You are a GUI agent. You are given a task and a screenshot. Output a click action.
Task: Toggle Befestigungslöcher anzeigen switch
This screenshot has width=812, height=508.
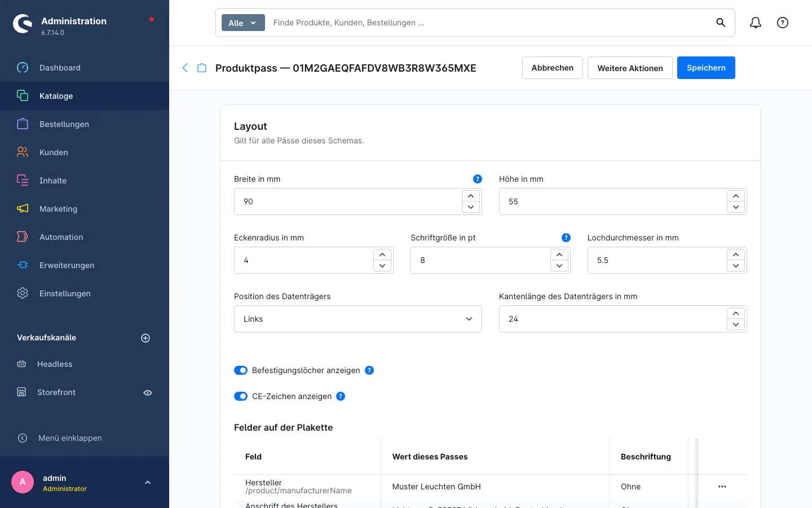tap(241, 370)
